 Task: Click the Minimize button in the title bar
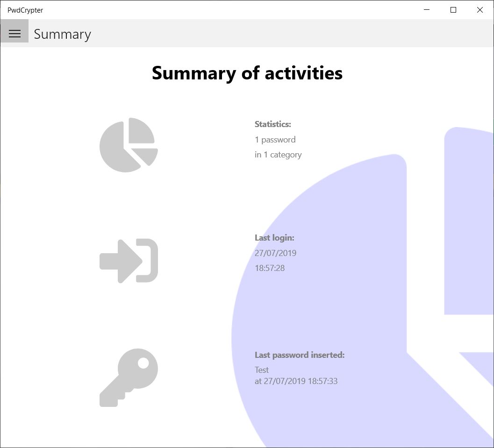(426, 10)
